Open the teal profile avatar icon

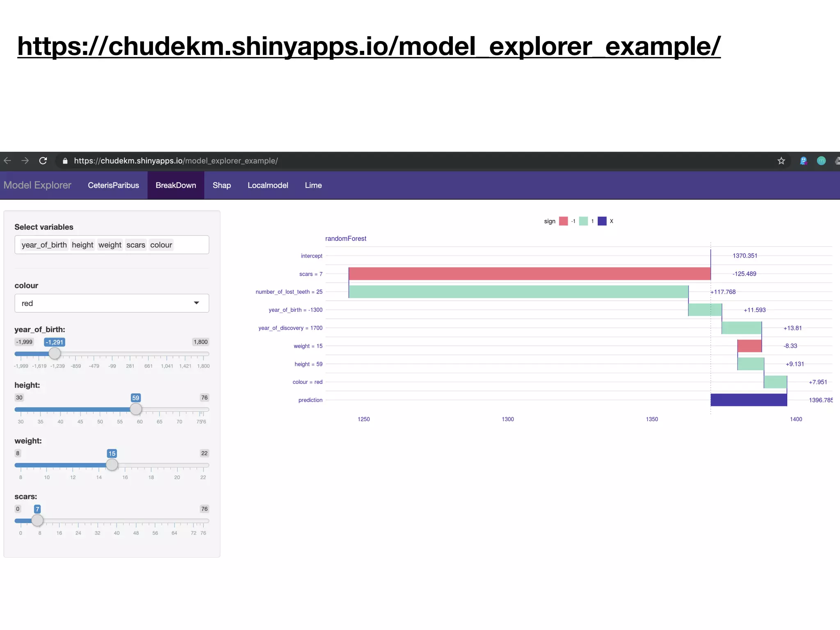(821, 161)
